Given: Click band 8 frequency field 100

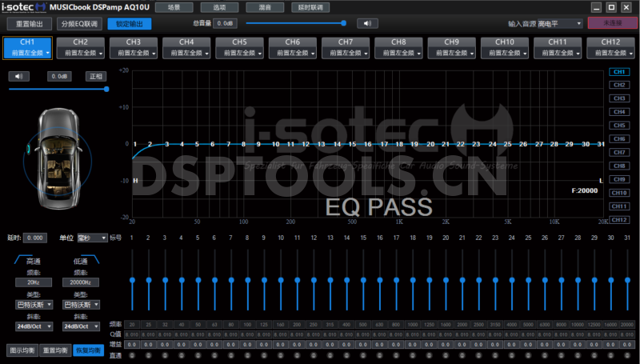Looking at the screenshot, I should click(247, 325).
